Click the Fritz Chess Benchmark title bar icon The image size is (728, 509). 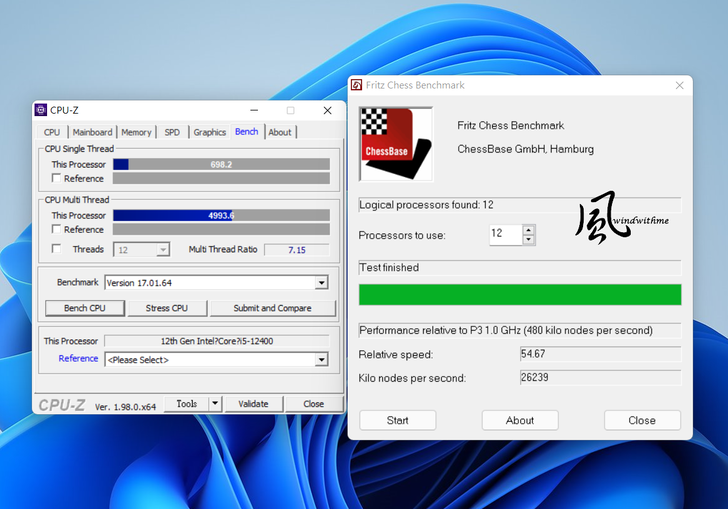[357, 86]
